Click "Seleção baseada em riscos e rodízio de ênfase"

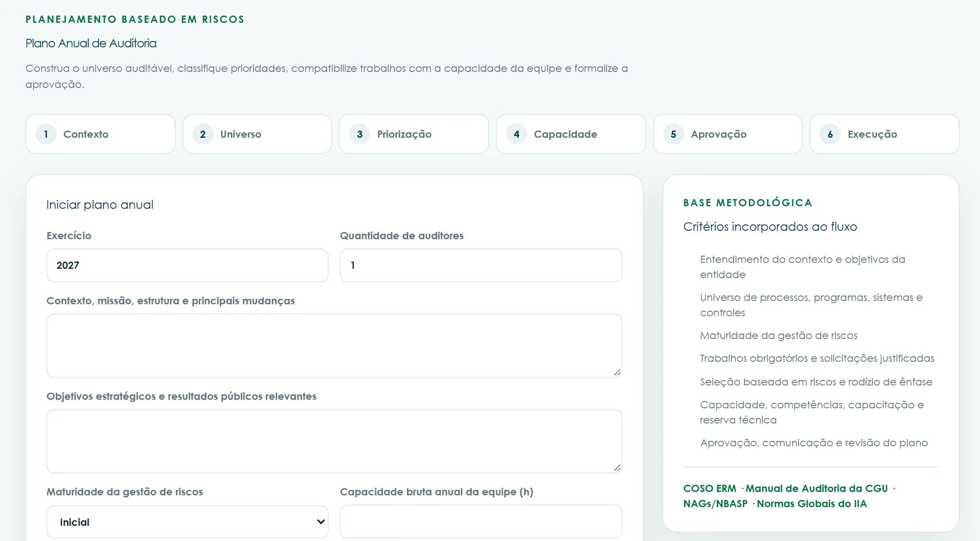point(816,382)
